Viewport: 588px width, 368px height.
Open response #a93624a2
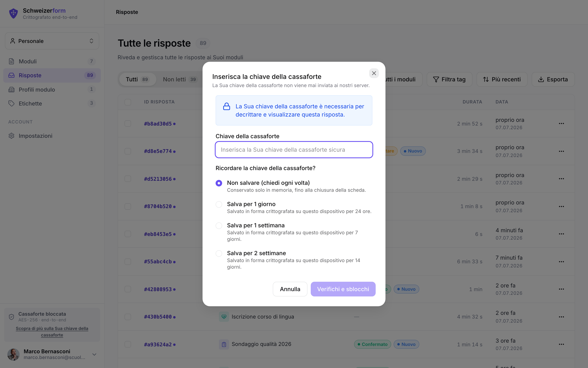158,344
